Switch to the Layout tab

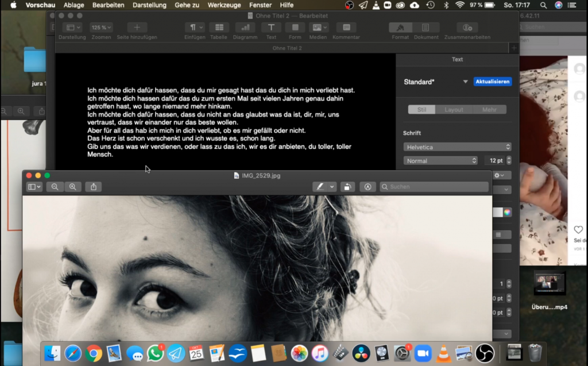(x=454, y=110)
